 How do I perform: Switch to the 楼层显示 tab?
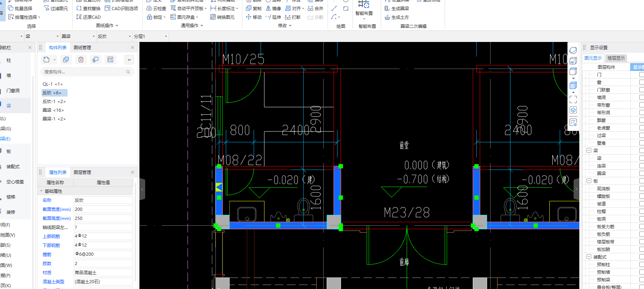616,58
